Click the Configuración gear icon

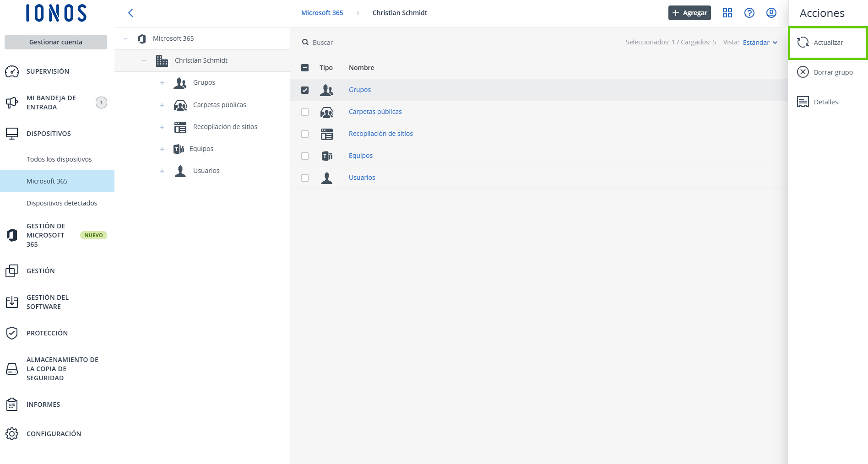click(x=12, y=434)
